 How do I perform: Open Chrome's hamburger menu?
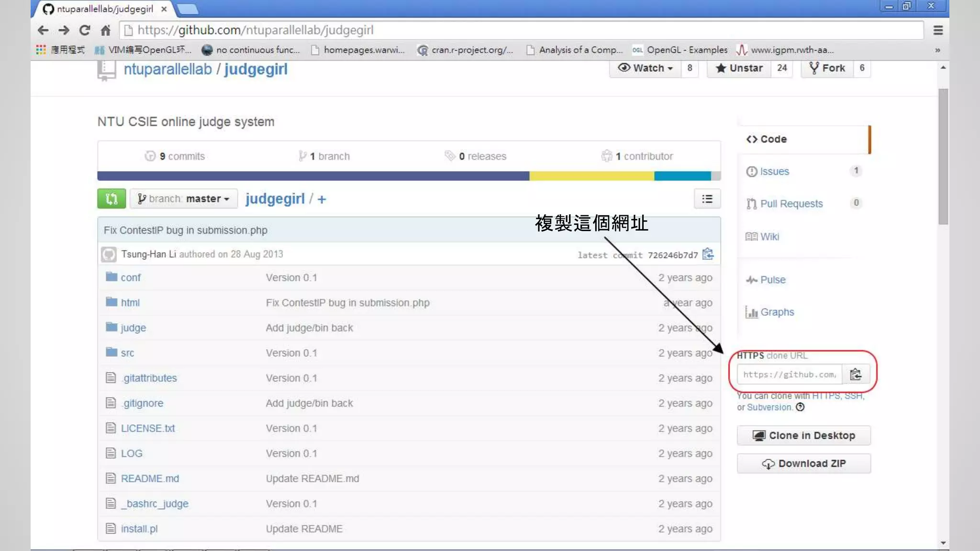938,30
